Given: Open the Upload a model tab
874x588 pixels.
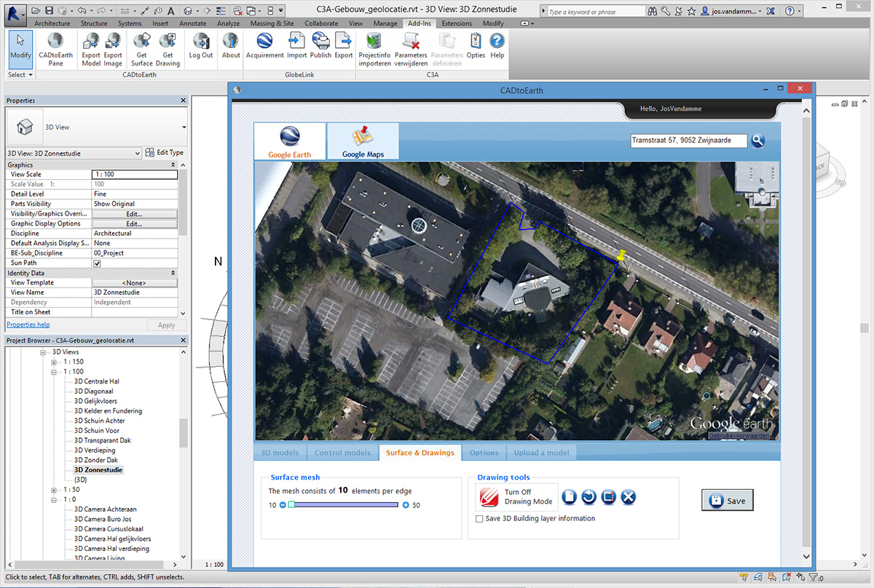Looking at the screenshot, I should click(x=541, y=453).
